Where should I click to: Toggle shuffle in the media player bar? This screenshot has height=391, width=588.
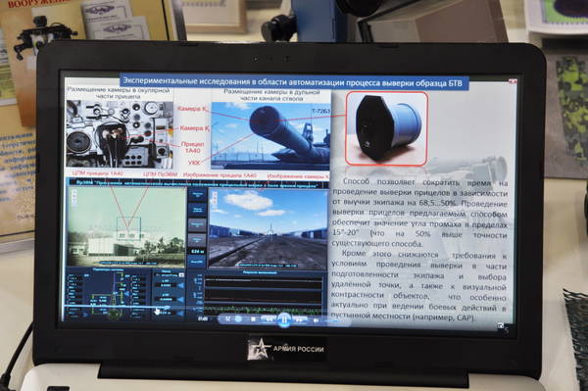(x=227, y=318)
